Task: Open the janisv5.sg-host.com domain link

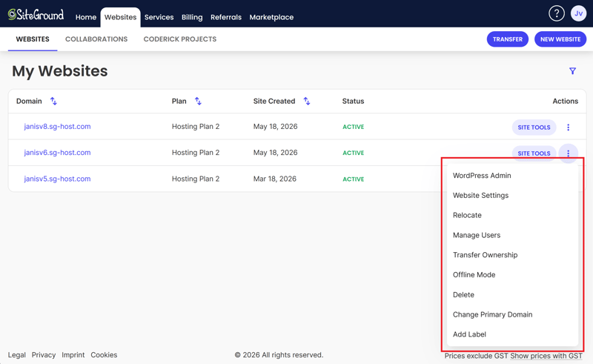Action: tap(58, 179)
